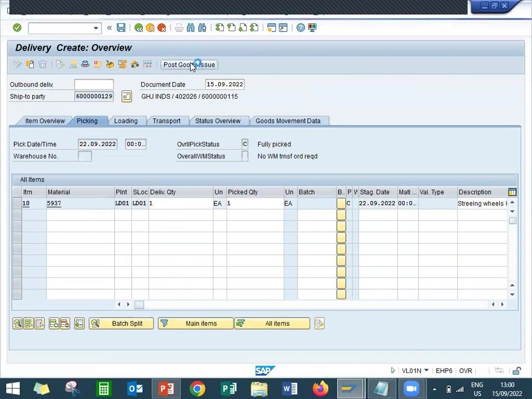Click the Create New Session icon
Viewport: 532px width, 399px height.
[272, 28]
